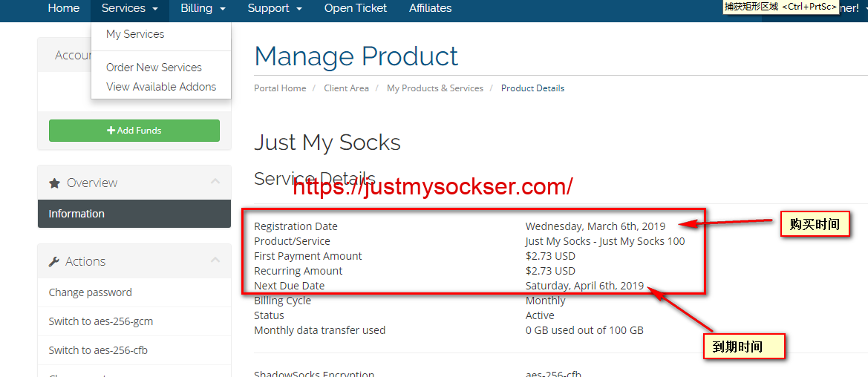The width and height of the screenshot is (868, 377).
Task: Open the Services dropdown menu
Action: point(129,8)
